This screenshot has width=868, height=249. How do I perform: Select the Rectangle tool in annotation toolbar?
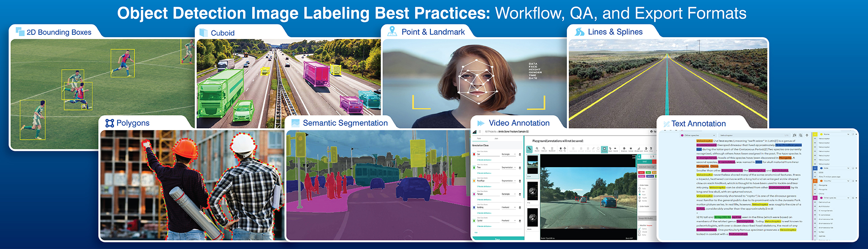click(x=604, y=148)
